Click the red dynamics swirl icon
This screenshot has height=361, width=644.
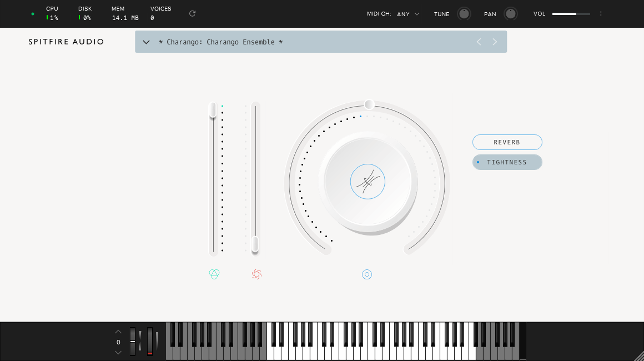256,274
